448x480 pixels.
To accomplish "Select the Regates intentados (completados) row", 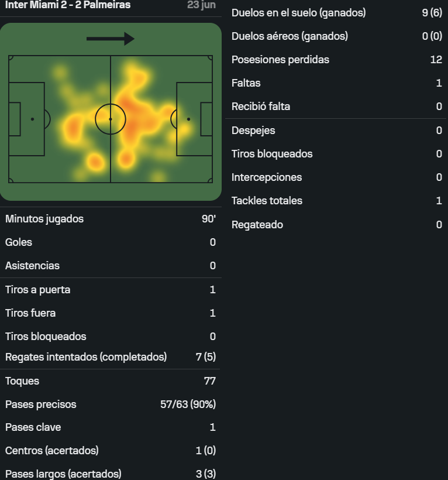I will pos(111,357).
